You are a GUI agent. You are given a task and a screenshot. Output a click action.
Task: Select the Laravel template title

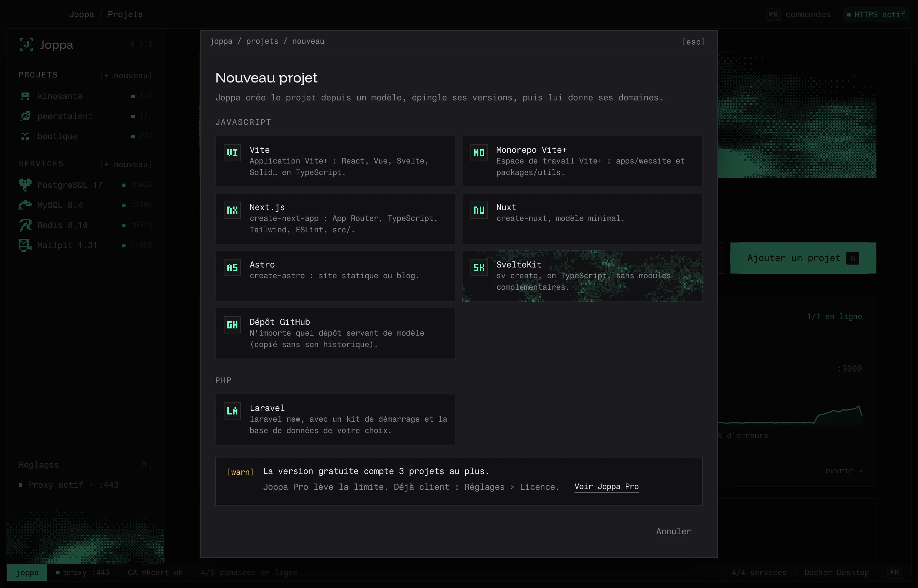(267, 408)
